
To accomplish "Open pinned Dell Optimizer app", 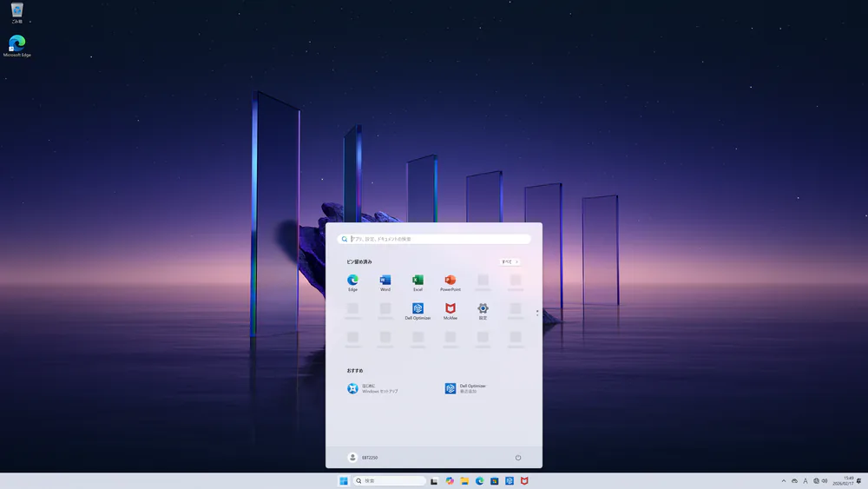I will click(x=418, y=309).
